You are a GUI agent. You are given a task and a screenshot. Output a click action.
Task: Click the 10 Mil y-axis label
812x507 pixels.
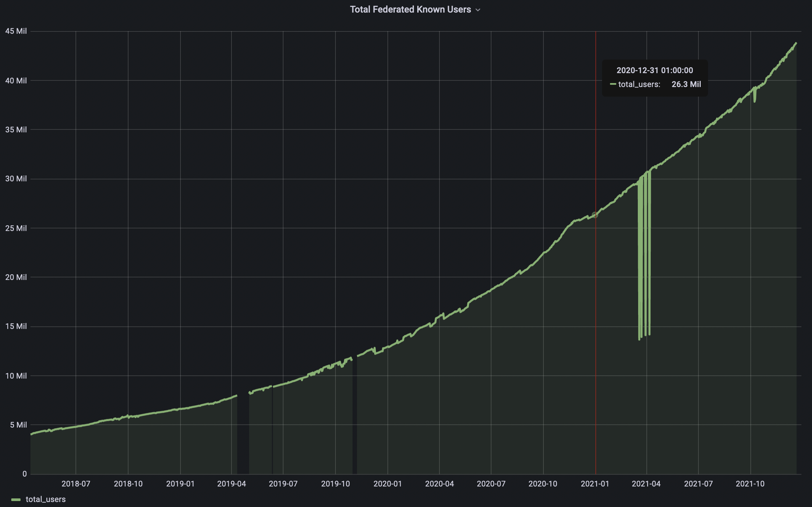click(x=16, y=376)
